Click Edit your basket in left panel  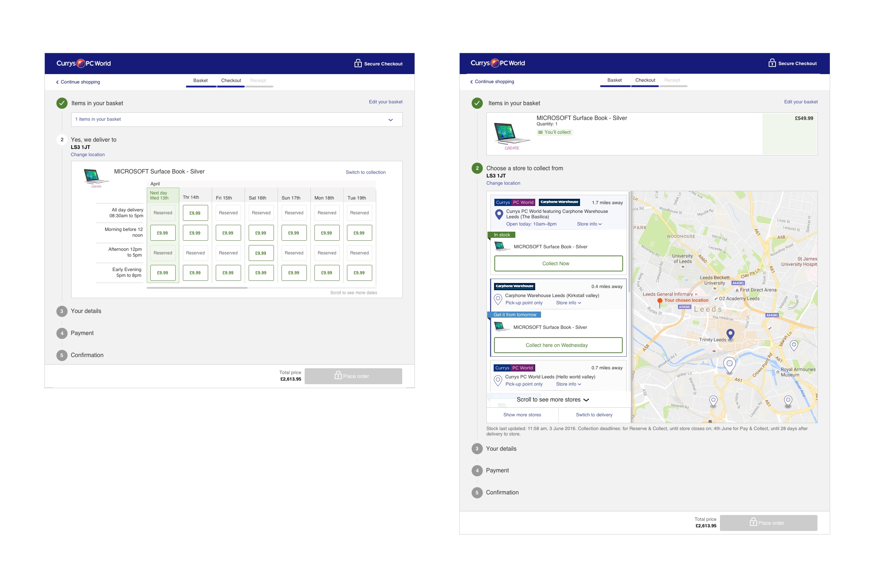[386, 102]
